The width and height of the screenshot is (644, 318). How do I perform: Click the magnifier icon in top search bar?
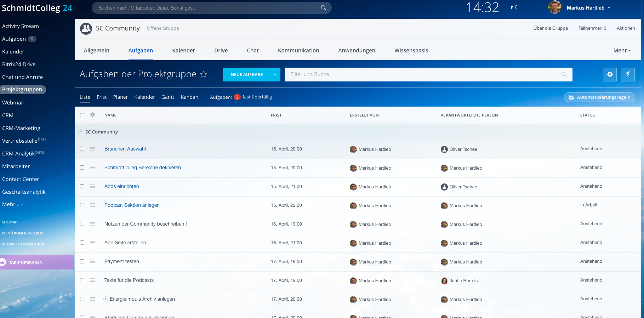pos(324,8)
